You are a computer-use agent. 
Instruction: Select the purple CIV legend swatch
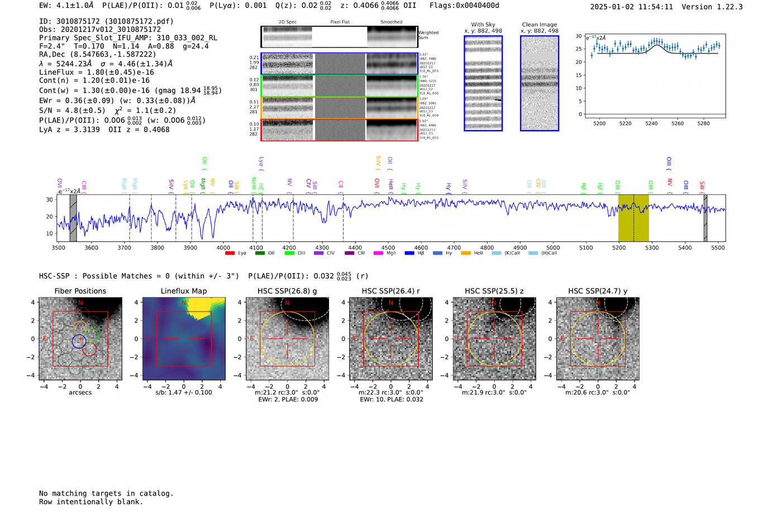pos(319,253)
